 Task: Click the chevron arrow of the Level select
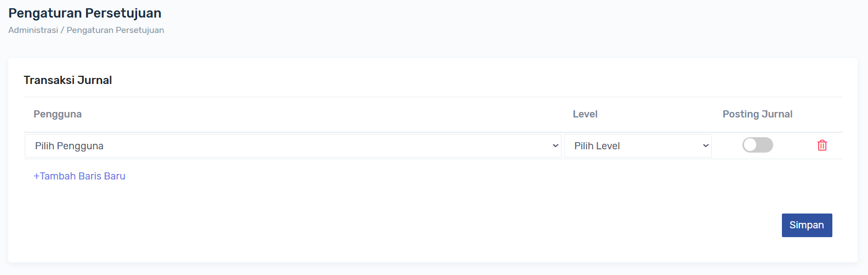coord(706,146)
